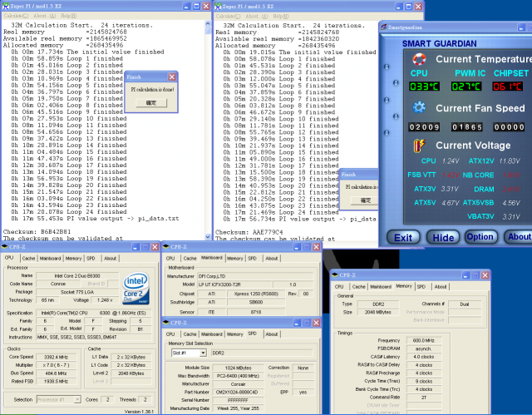The height and width of the screenshot is (415, 532).
Task: Open Smart Guardian Option button
Action: [480, 237]
